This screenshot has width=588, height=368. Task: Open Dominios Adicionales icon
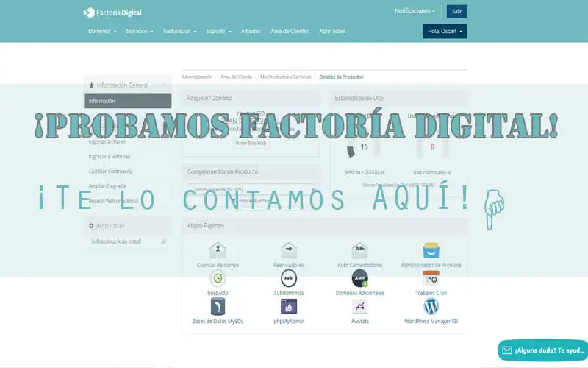pos(360,279)
